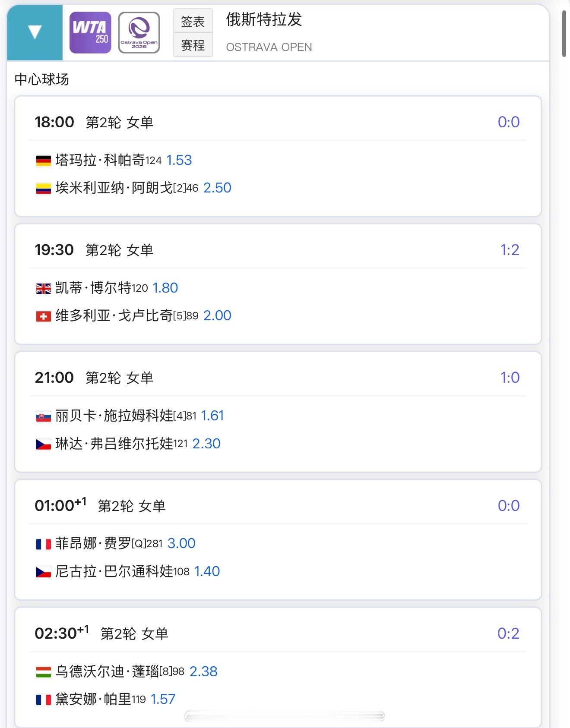Collapse the tournament with the white triangle
Viewport: 570px width, 728px height.
coord(35,32)
